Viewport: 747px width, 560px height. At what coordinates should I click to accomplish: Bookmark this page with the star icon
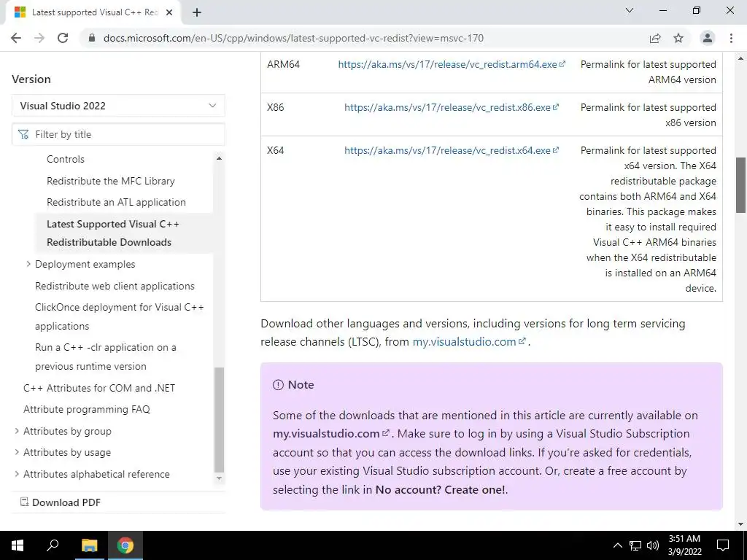coord(678,38)
